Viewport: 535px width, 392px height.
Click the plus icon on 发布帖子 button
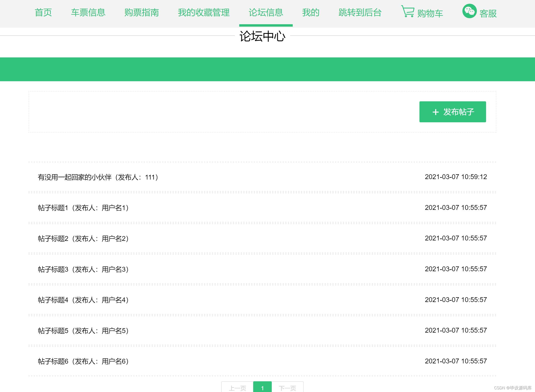(x=436, y=112)
